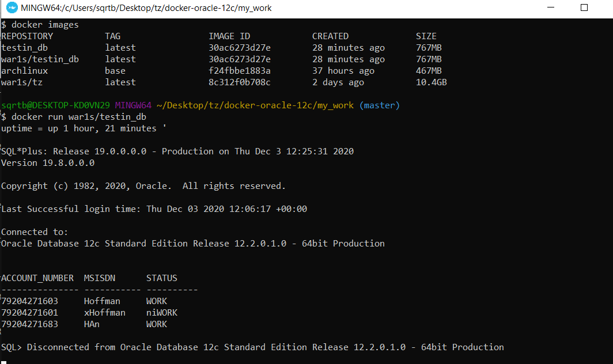Click image ID f24fbbe1883a
The height and width of the screenshot is (364, 613).
tap(239, 71)
